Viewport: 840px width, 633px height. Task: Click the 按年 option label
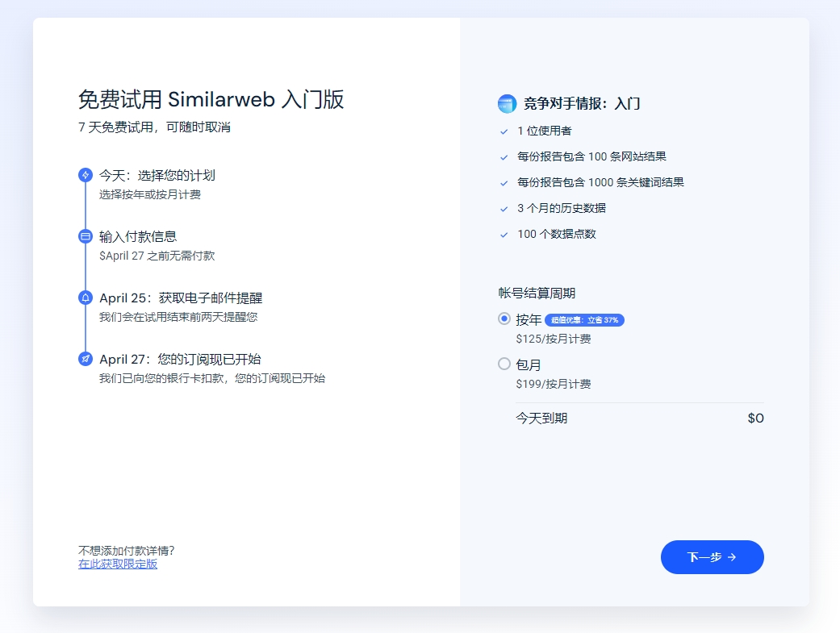(529, 319)
